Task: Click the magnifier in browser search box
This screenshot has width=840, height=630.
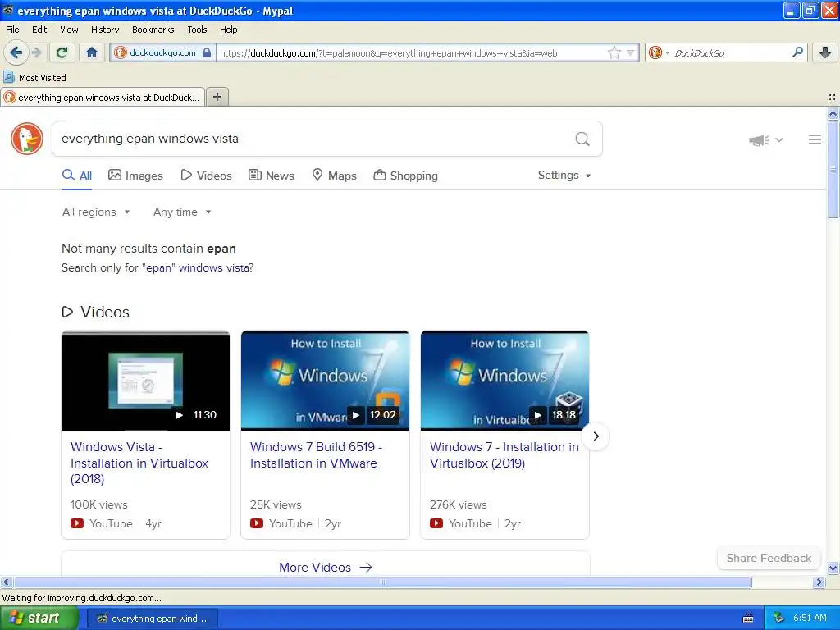Action: point(797,52)
